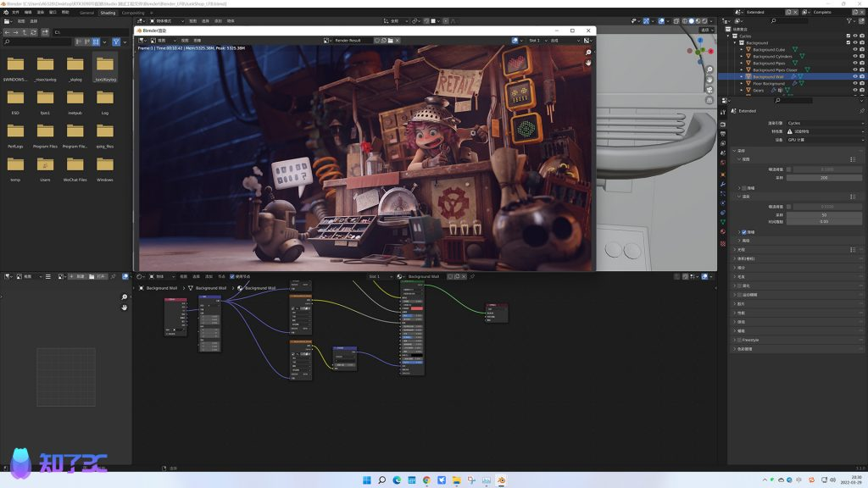The image size is (868, 488).
Task: Click the file browser filter funnel icon
Action: tap(115, 42)
